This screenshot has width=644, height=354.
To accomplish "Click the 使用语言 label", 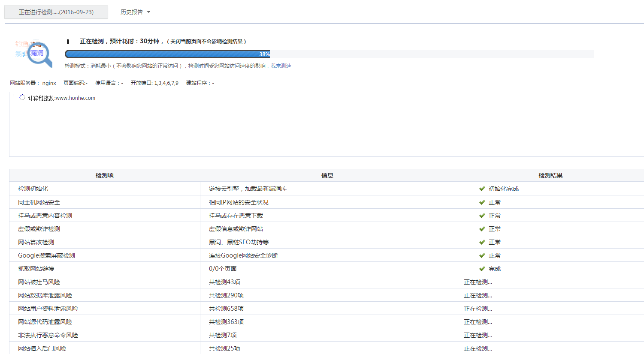I will coord(109,83).
